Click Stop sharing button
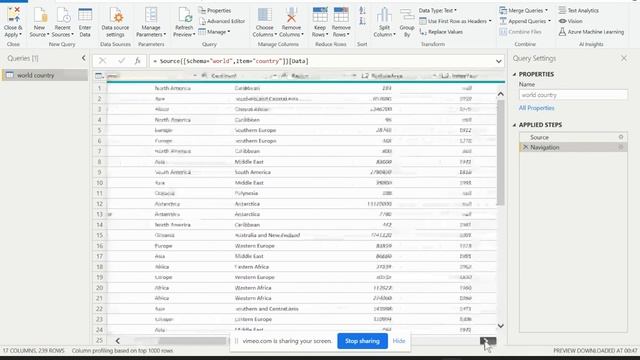Viewport: 640px width, 360px height. [x=362, y=341]
